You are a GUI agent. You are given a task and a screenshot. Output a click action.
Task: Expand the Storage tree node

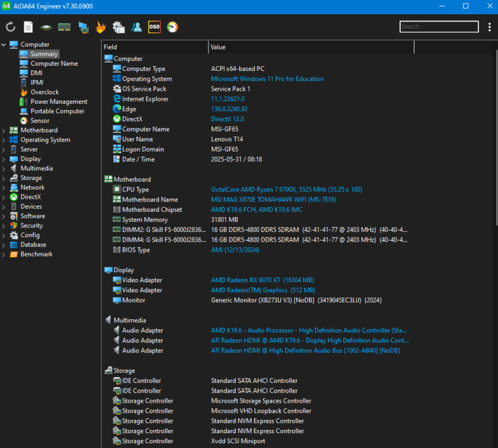pos(4,178)
